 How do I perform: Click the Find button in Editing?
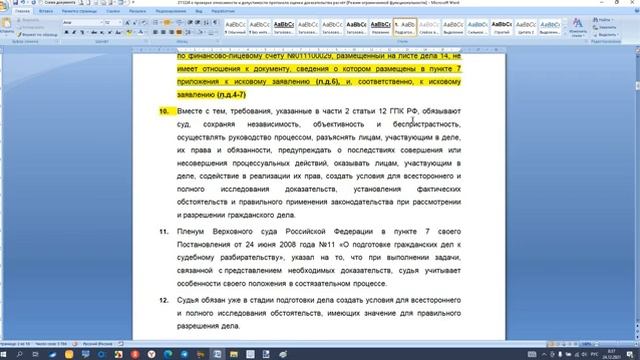click(603, 20)
